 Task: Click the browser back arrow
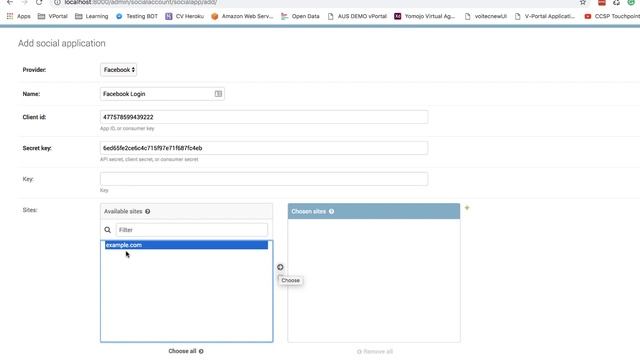(x=10, y=2)
